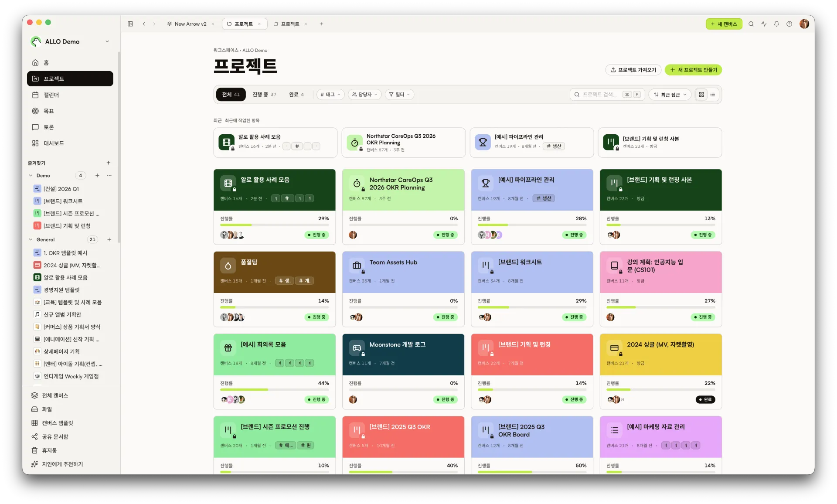The width and height of the screenshot is (837, 504).
Task: Open 프로젝트 in the sidebar
Action: pos(70,79)
